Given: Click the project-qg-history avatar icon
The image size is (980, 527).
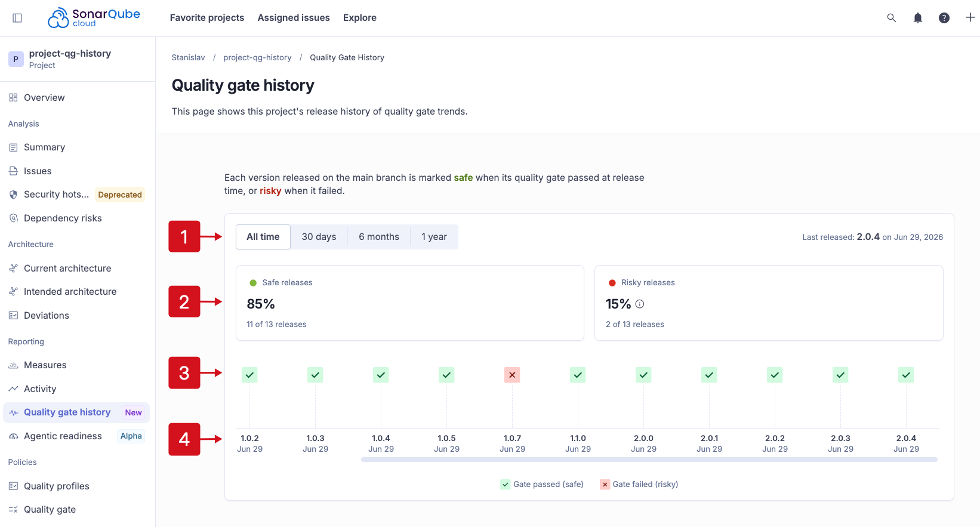Looking at the screenshot, I should pyautogui.click(x=16, y=59).
